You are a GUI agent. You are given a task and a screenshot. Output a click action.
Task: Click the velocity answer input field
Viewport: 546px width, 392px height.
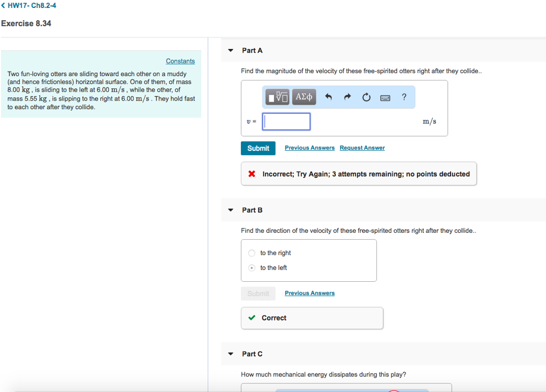click(286, 121)
